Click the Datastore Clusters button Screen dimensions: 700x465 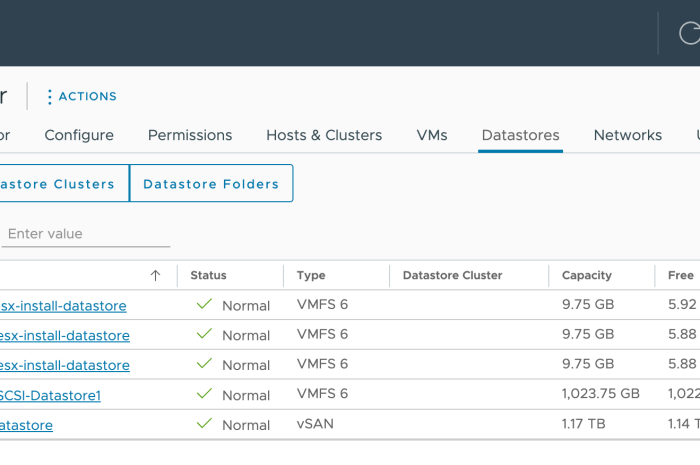[x=60, y=184]
